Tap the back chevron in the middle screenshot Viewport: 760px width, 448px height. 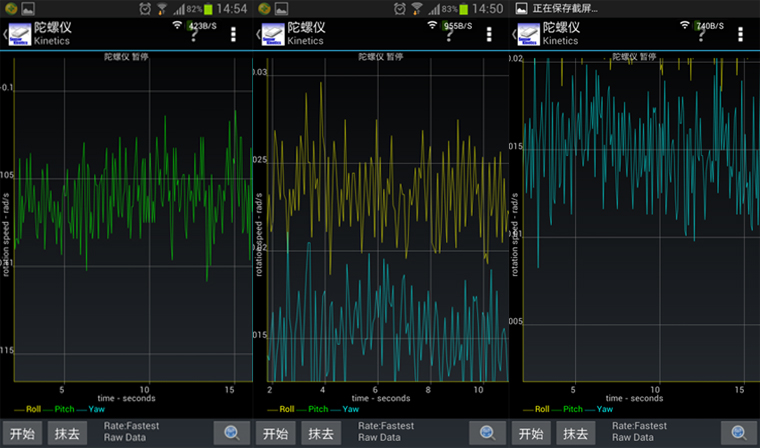click(x=258, y=34)
